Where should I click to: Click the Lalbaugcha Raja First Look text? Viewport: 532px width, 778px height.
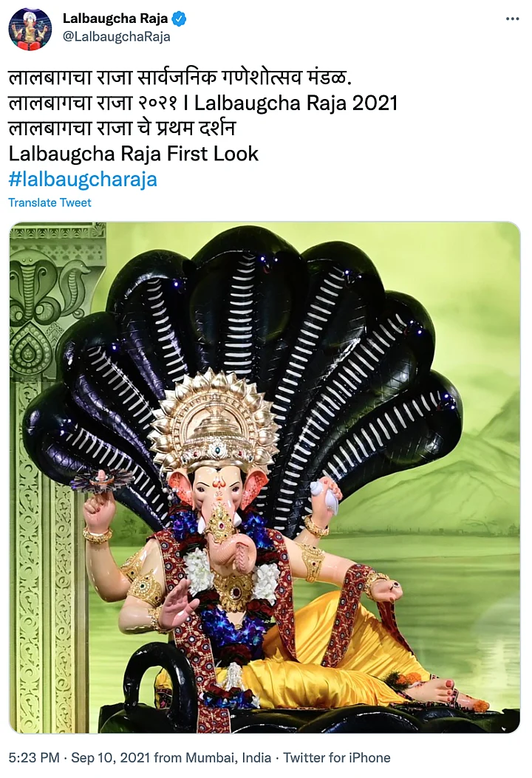coord(134,154)
